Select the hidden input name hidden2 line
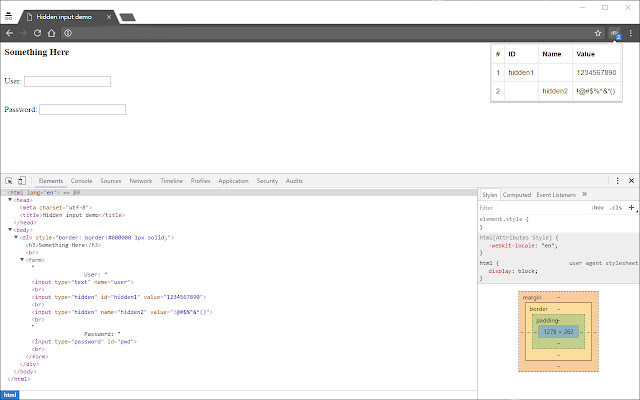 click(122, 312)
